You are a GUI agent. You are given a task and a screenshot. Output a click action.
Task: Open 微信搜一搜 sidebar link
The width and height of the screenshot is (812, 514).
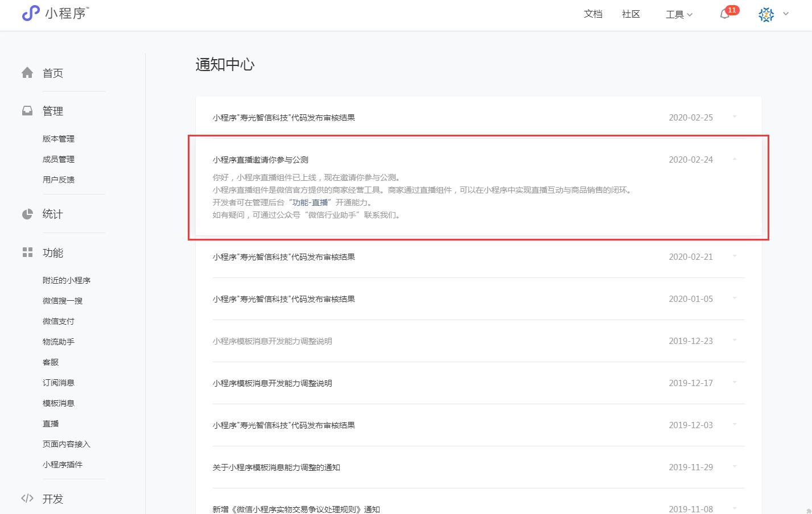click(63, 301)
